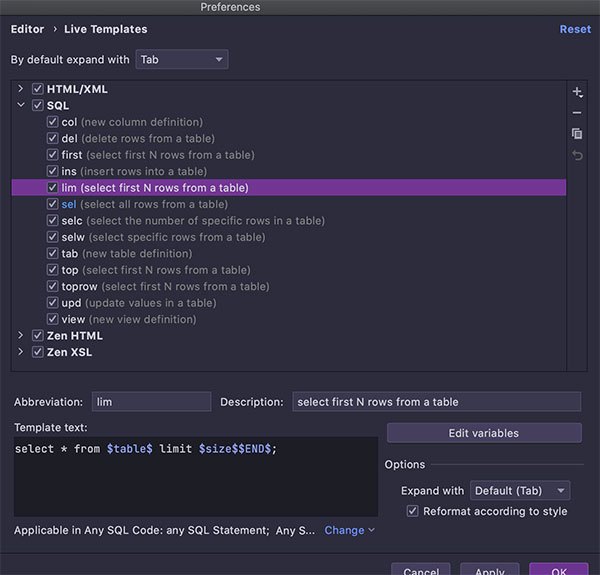The image size is (600, 575).
Task: Uncheck the col template checkbox
Action: [x=52, y=122]
